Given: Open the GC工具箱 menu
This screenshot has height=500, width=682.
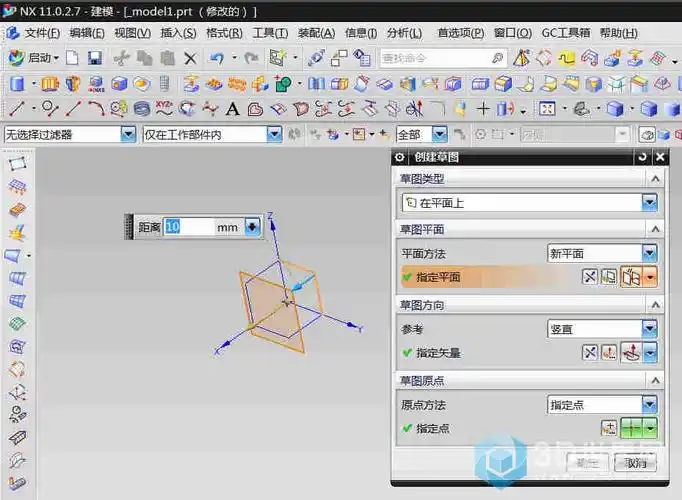Looking at the screenshot, I should (565, 33).
